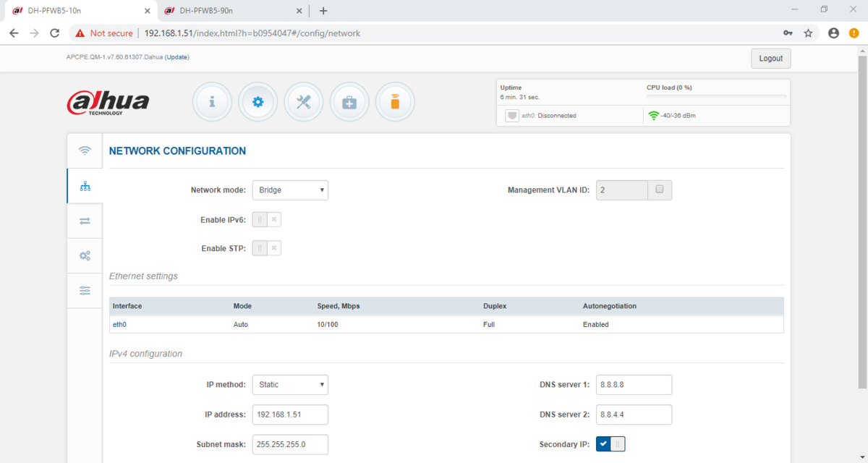
Task: Open the Tools wrench icon
Action: point(304,102)
